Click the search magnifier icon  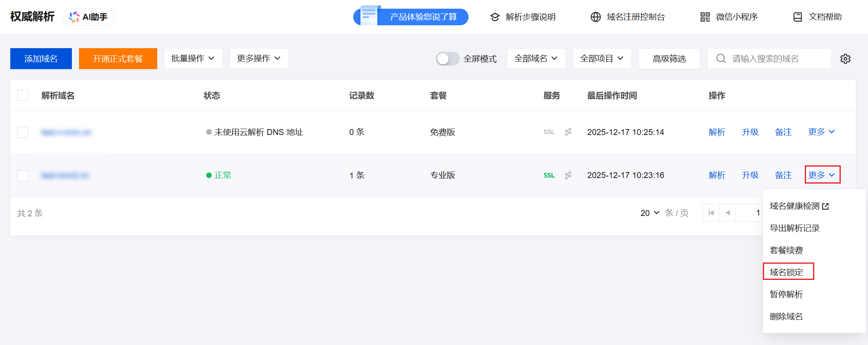[721, 59]
